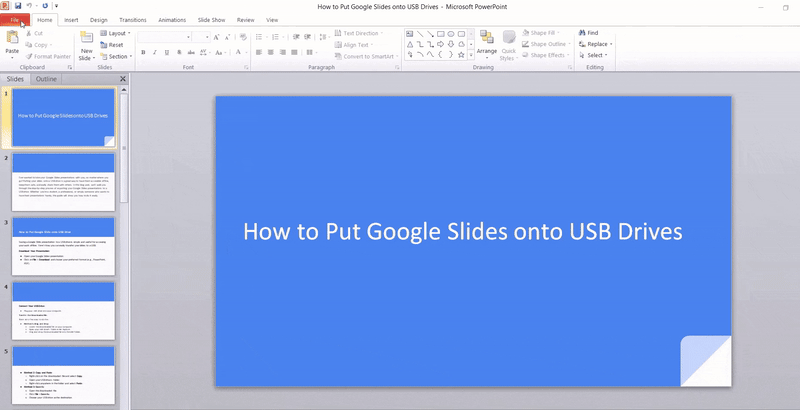Close the Slides/Outline pane with X
The height and width of the screenshot is (410, 800).
[123, 78]
